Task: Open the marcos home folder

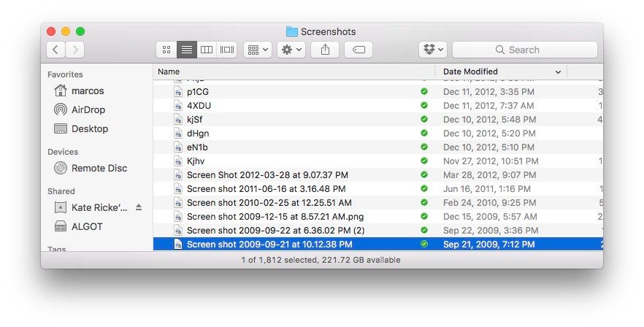Action: point(87,91)
